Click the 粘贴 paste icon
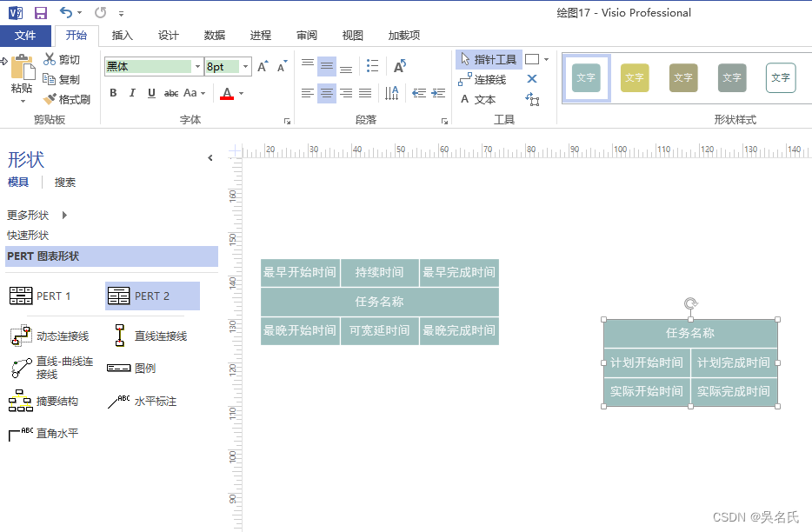The width and height of the screenshot is (812, 532). pos(23,67)
